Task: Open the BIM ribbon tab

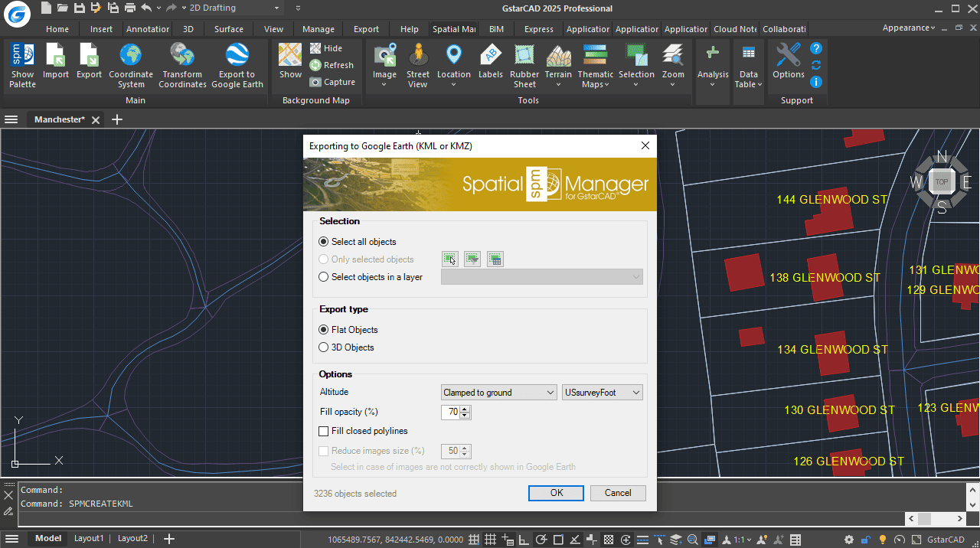Action: [496, 29]
